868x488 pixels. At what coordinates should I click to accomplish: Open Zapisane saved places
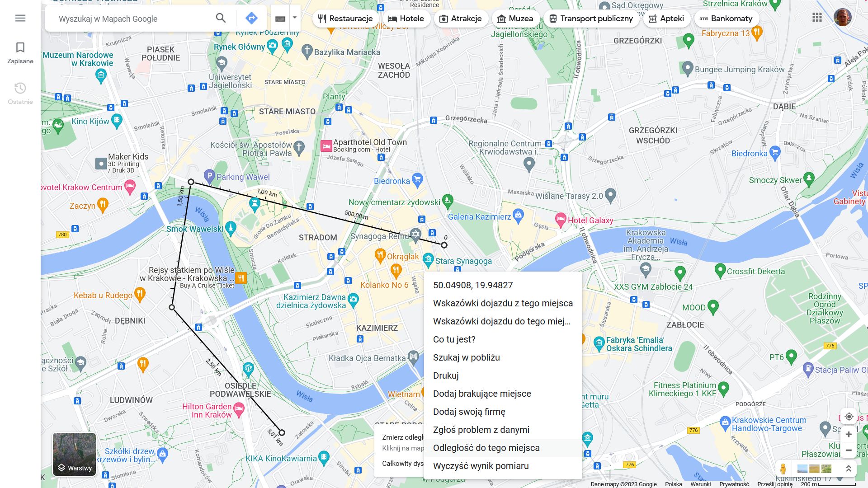20,51
